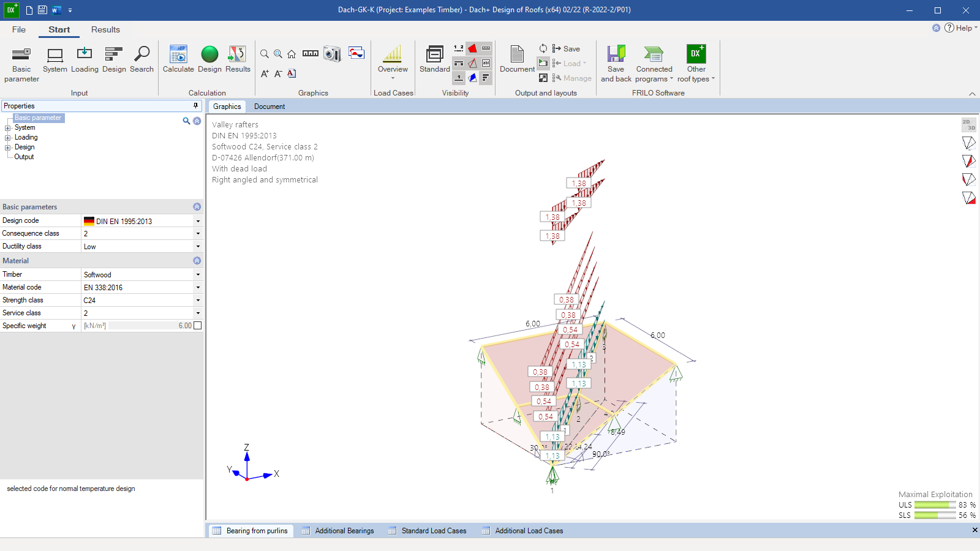Open the Design input icon in Input group
This screenshot has width=980, height=551.
click(114, 60)
